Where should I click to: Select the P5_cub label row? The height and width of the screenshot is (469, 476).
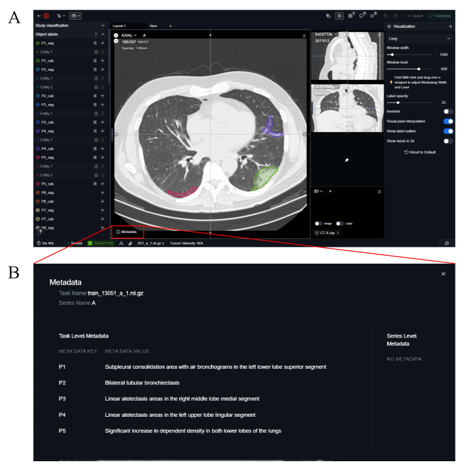coord(70,184)
